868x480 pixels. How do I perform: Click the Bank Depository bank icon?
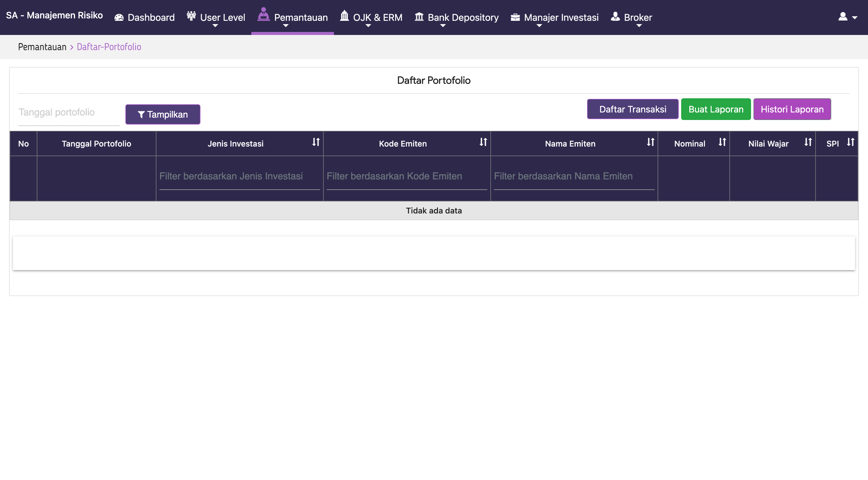(x=419, y=16)
